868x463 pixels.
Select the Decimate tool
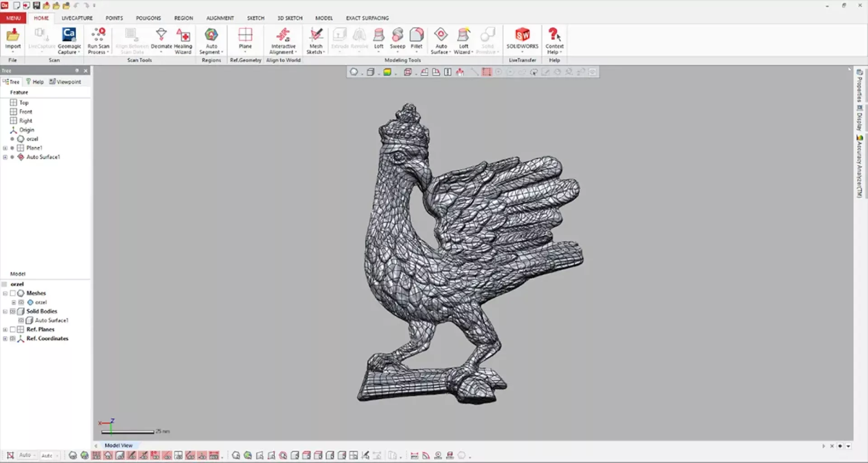[x=161, y=39]
